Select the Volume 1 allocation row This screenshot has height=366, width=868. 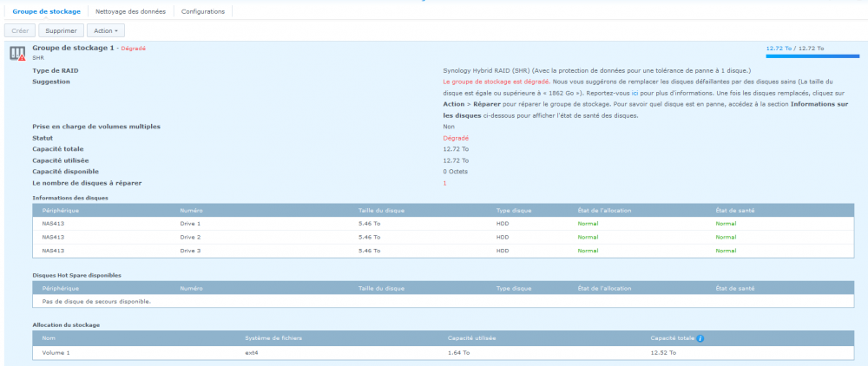444,352
